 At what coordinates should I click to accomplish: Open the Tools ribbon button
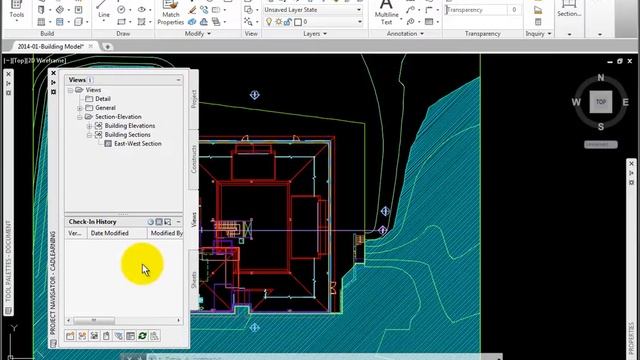16,10
